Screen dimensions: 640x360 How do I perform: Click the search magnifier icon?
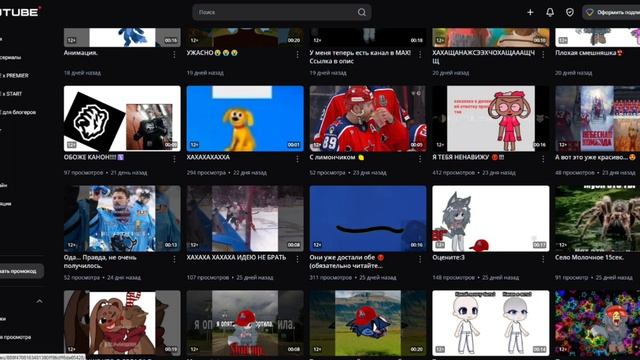362,12
